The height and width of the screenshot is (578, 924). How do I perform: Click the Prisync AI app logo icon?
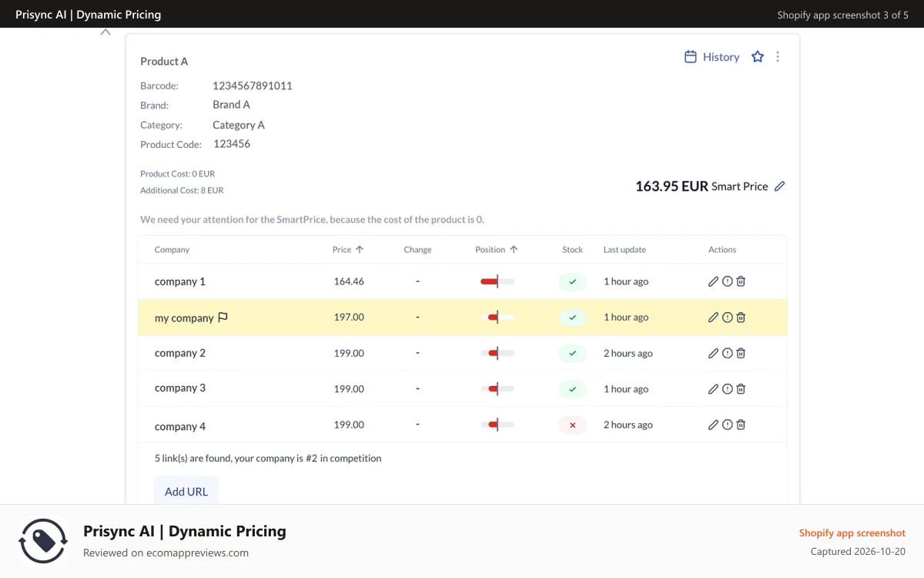coord(43,541)
